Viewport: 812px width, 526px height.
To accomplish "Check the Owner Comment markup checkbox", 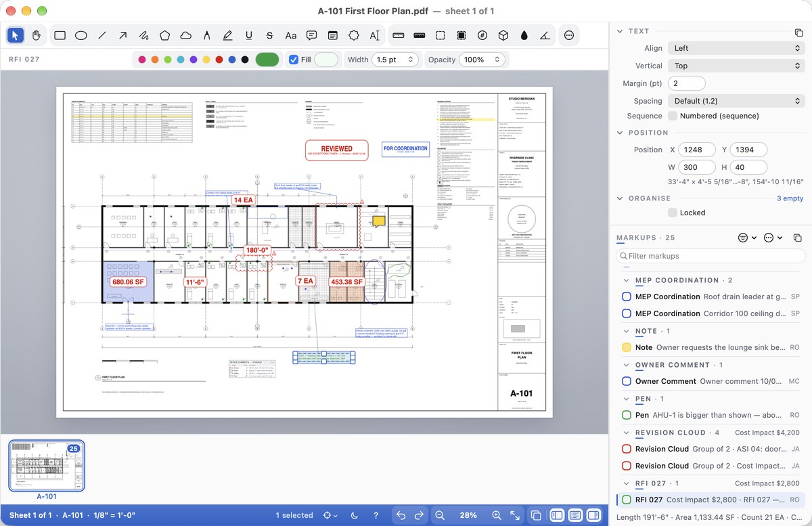I will 626,381.
